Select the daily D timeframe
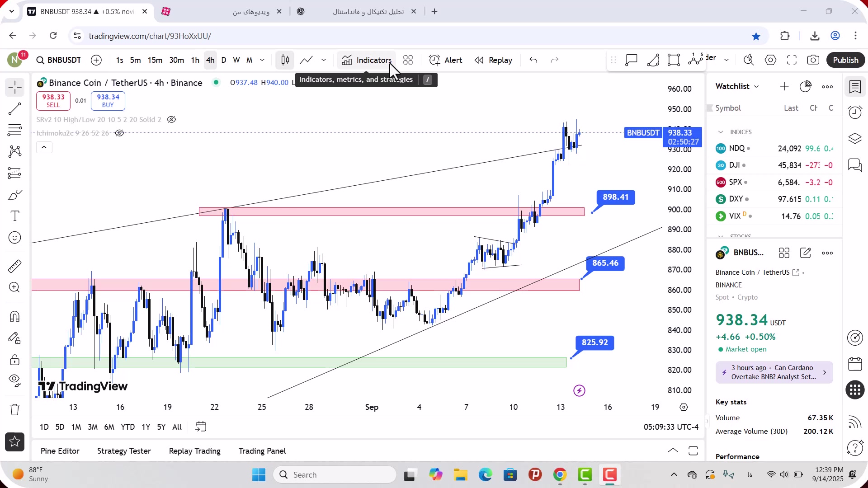Image resolution: width=868 pixels, height=488 pixels. tap(224, 60)
